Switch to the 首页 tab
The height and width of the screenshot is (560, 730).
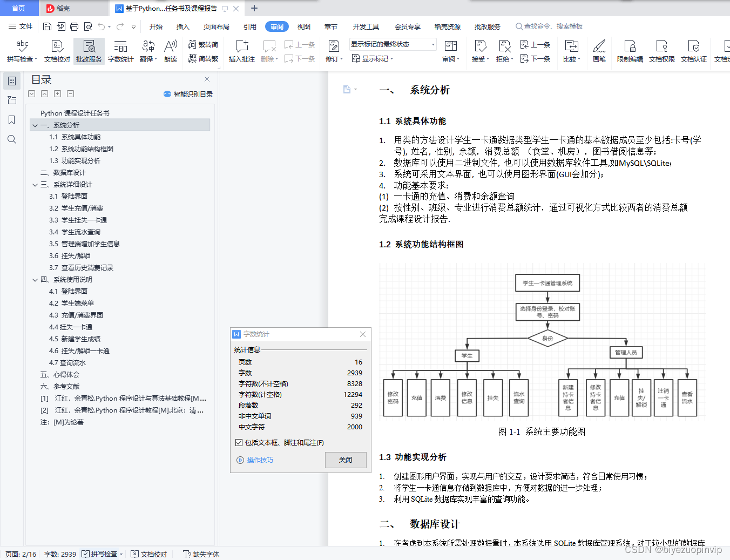click(x=19, y=8)
